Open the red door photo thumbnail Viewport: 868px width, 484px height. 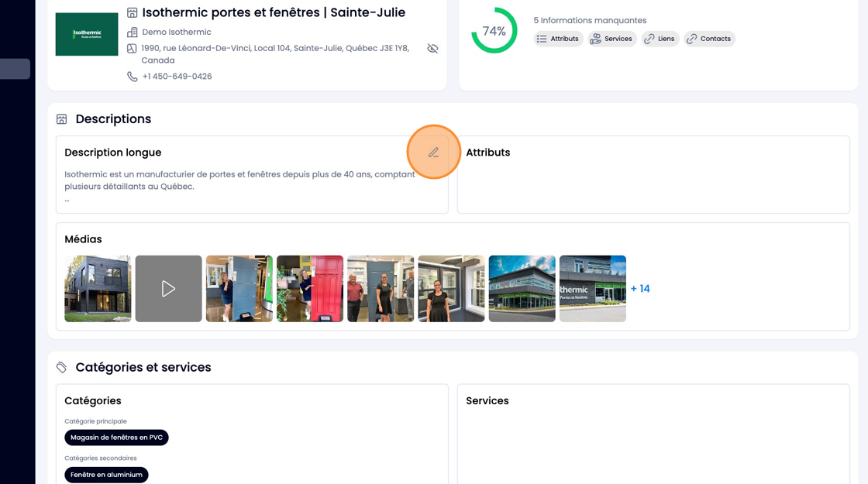pos(310,289)
